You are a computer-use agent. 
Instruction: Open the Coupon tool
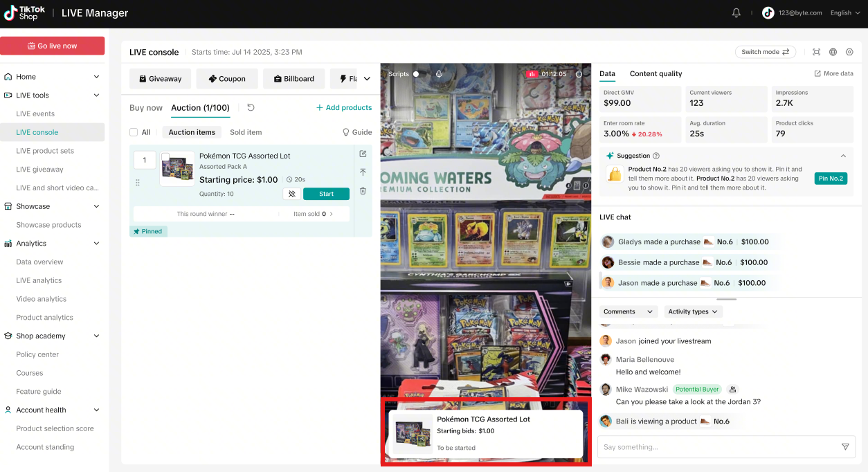[x=227, y=79]
